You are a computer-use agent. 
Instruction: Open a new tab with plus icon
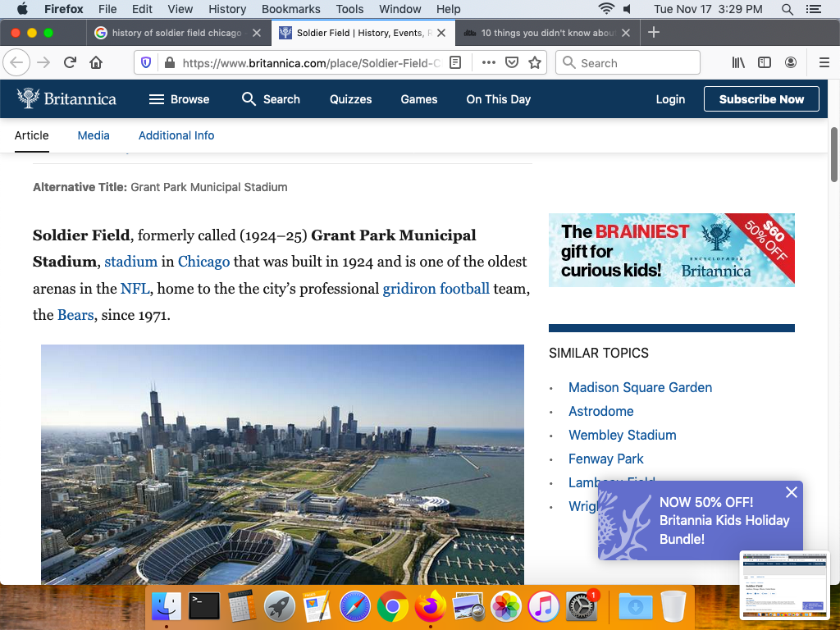coord(654,33)
